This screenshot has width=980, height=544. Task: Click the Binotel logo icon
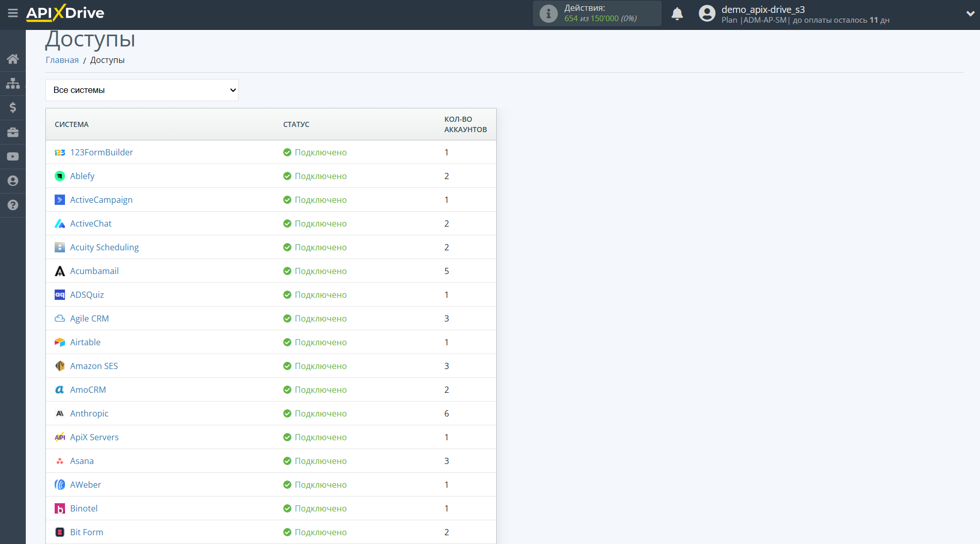pos(60,508)
